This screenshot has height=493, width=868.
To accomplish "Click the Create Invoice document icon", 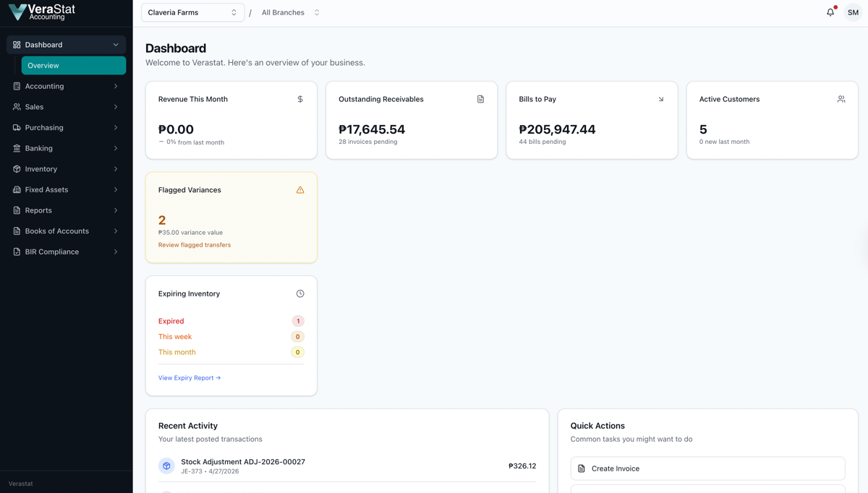I will pos(582,468).
